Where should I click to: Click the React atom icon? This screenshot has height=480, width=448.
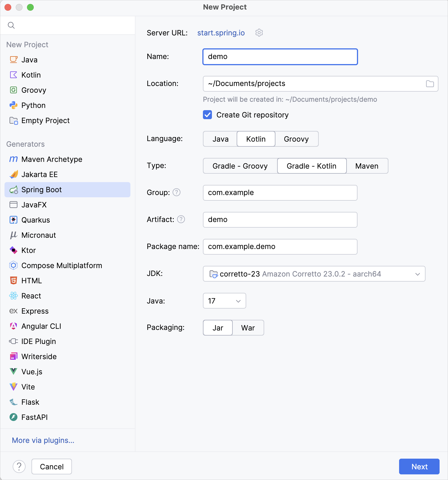tap(13, 296)
